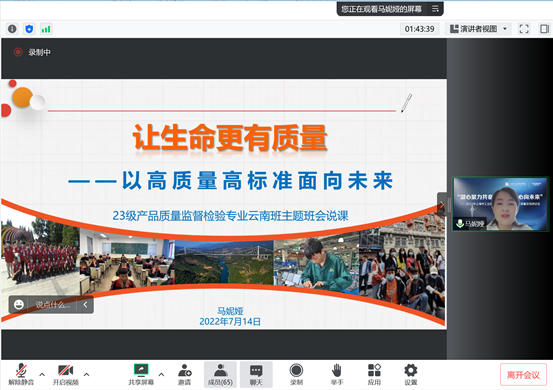Open the 演讲者视图 view dropdown

[478, 29]
